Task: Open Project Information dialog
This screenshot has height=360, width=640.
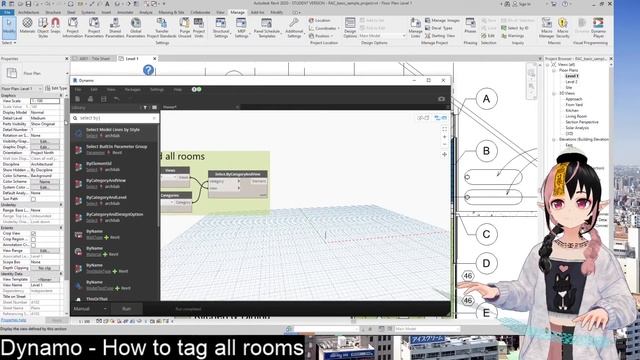Action: tap(73, 27)
